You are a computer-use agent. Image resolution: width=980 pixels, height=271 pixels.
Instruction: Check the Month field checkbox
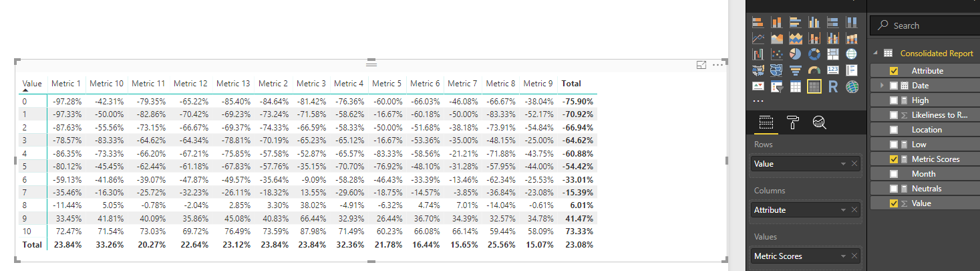(x=894, y=174)
